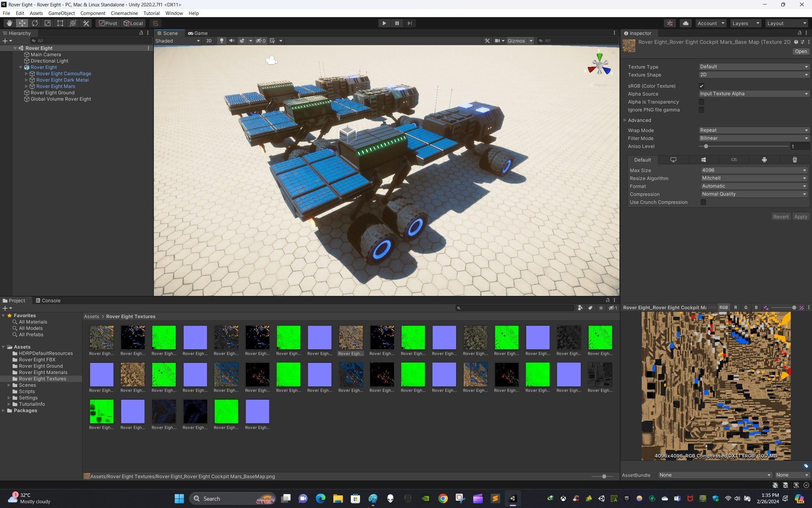Image resolution: width=812 pixels, height=508 pixels.
Task: Search by type in Project
Action: 580,308
